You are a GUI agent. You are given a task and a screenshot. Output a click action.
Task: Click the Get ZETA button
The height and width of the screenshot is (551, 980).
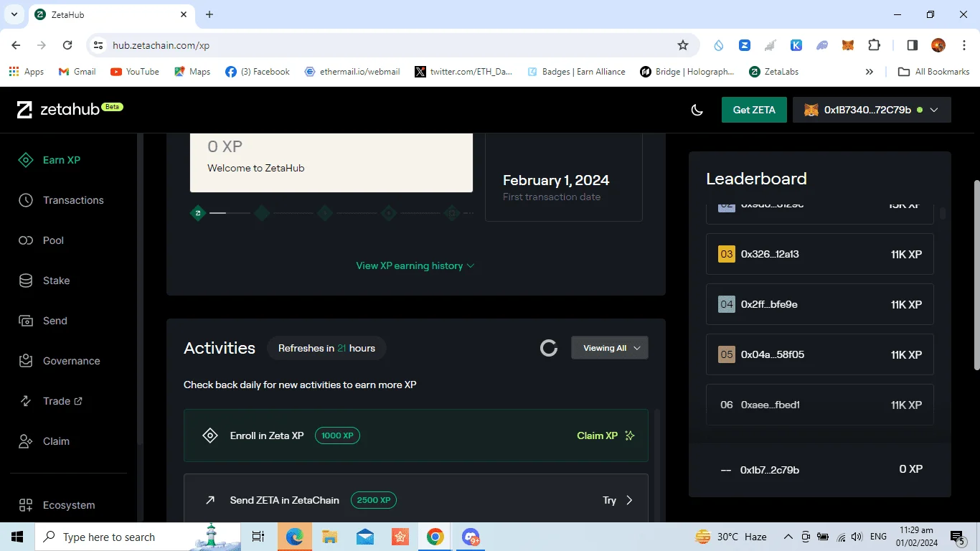click(x=754, y=110)
